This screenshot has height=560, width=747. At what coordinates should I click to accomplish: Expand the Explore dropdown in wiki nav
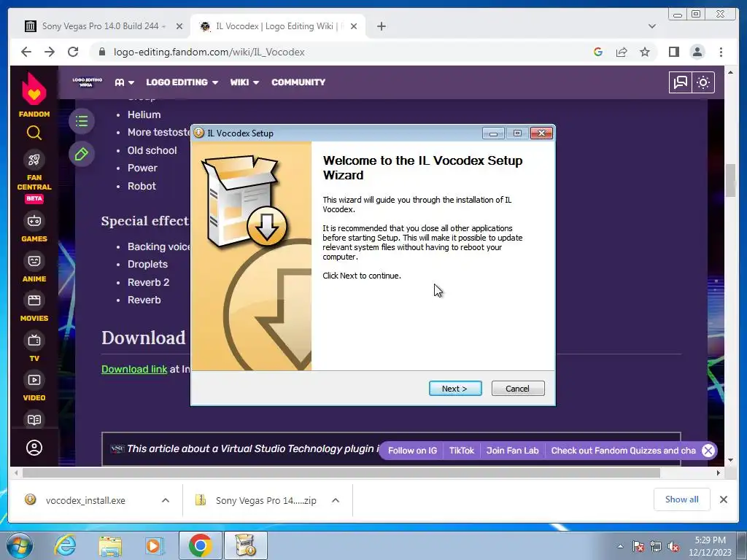click(x=124, y=82)
